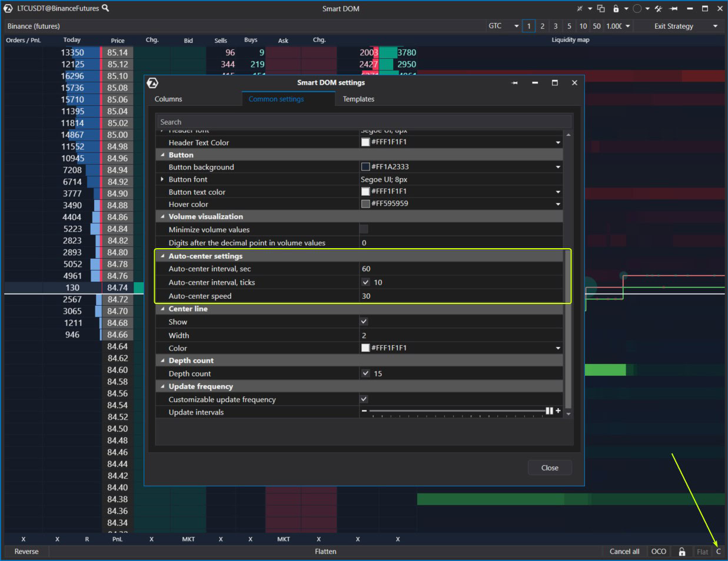Image resolution: width=728 pixels, height=561 pixels.
Task: Open the Hover color dropdown
Action: click(557, 204)
